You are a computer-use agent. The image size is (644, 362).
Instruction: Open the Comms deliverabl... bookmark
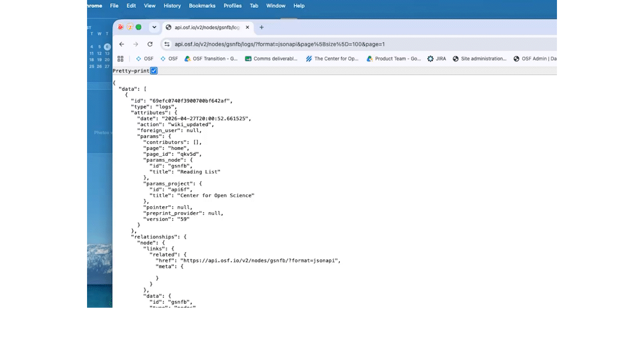coord(271,59)
